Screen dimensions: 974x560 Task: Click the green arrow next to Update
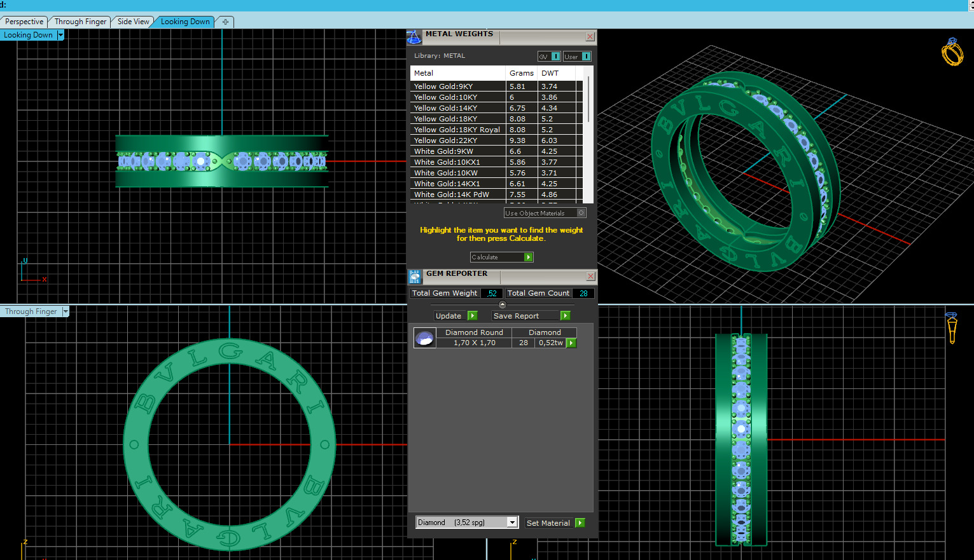472,316
